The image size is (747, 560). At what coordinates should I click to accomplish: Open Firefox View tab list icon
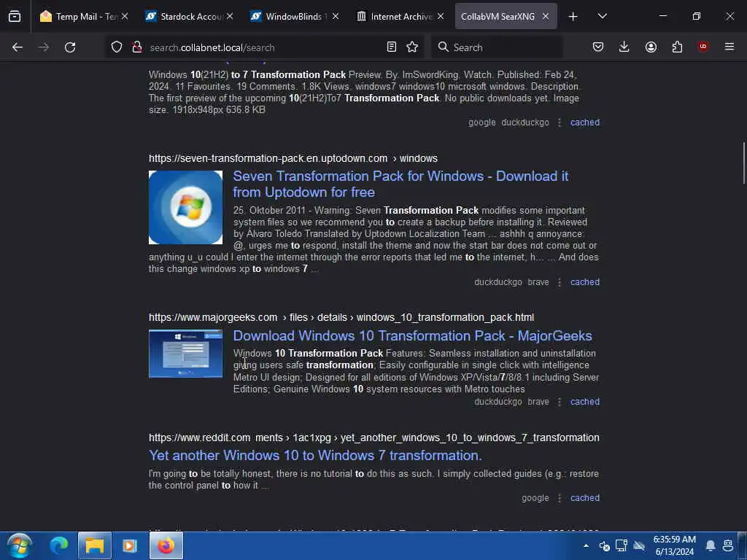[x=15, y=17]
